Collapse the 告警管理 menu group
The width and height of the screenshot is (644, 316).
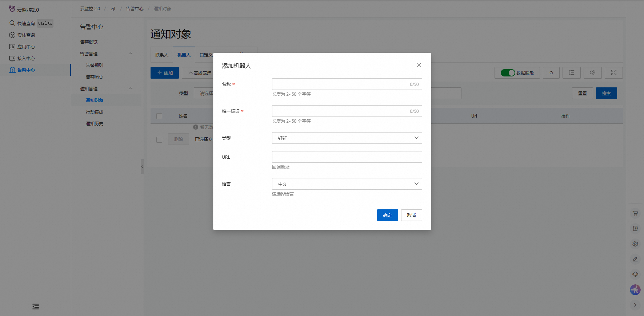tap(131, 54)
